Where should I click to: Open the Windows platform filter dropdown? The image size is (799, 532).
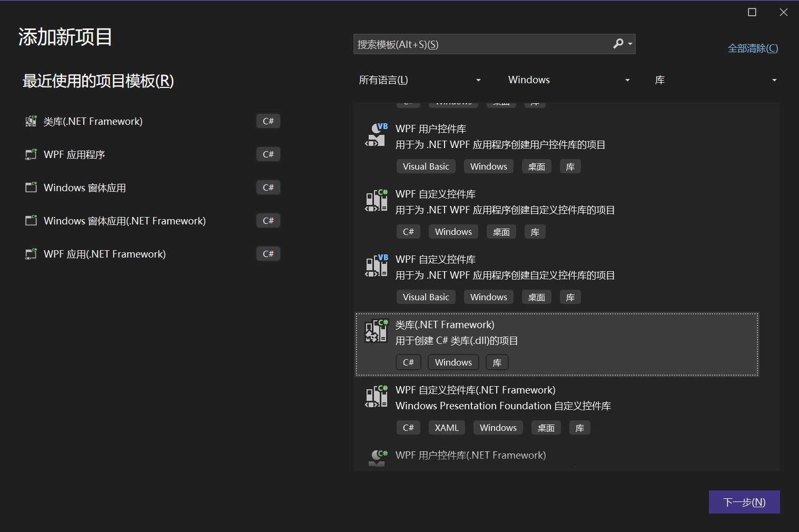pos(569,80)
